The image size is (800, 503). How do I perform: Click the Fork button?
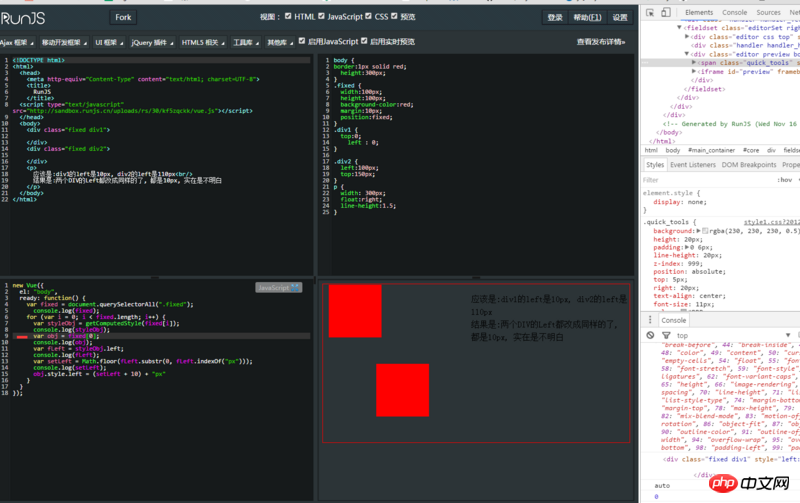[123, 17]
